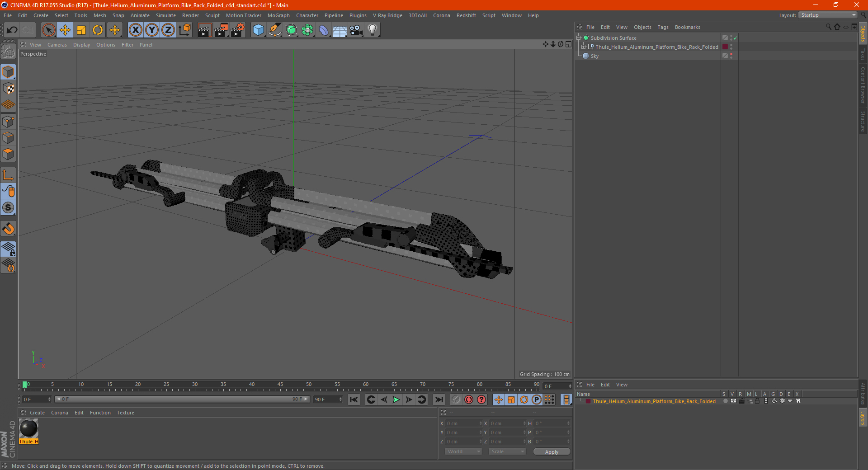Toggle the Y axis lock

152,30
